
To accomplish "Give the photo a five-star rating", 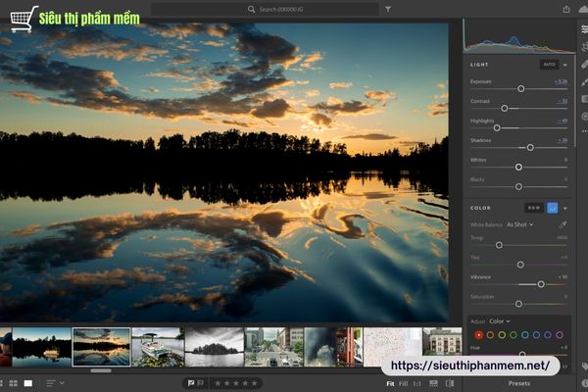I will click(x=254, y=383).
